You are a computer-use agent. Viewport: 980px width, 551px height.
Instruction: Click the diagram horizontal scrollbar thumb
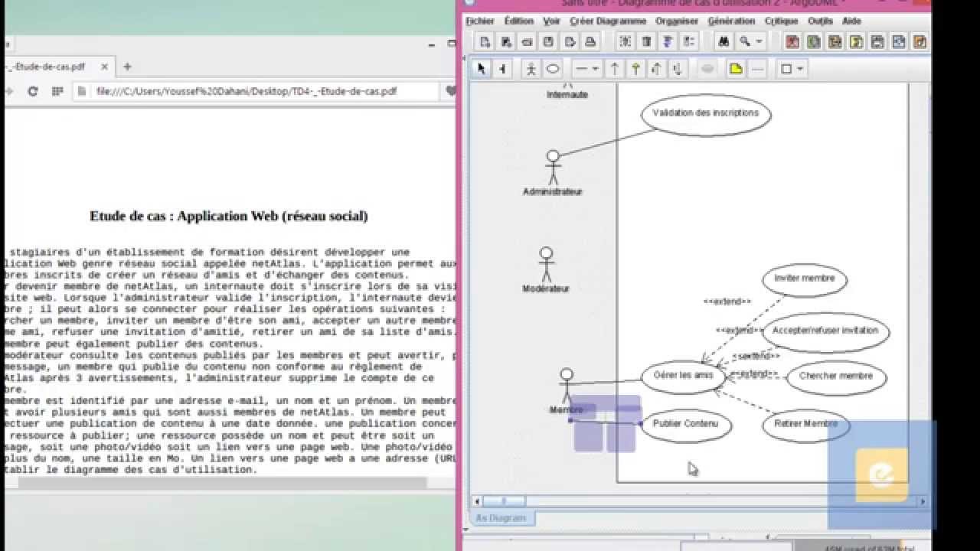point(503,502)
